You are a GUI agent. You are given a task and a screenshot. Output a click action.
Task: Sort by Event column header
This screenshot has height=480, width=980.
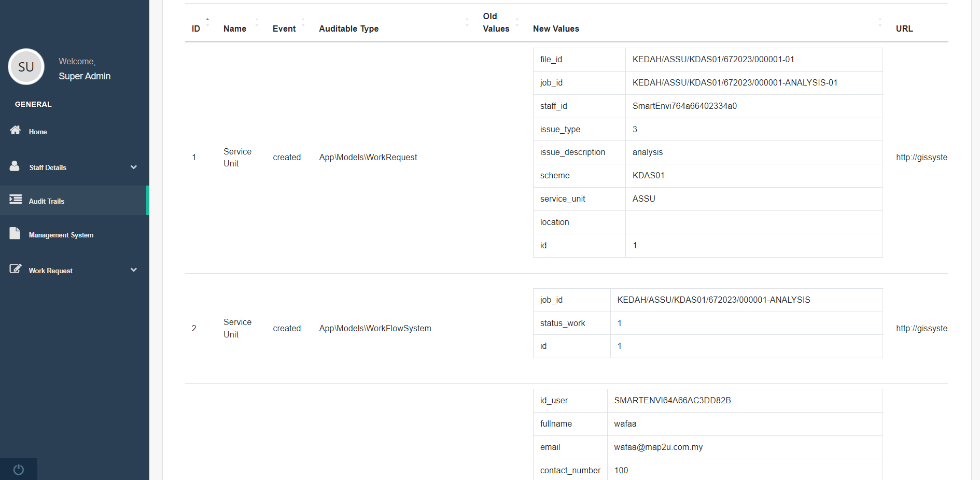pos(284,29)
